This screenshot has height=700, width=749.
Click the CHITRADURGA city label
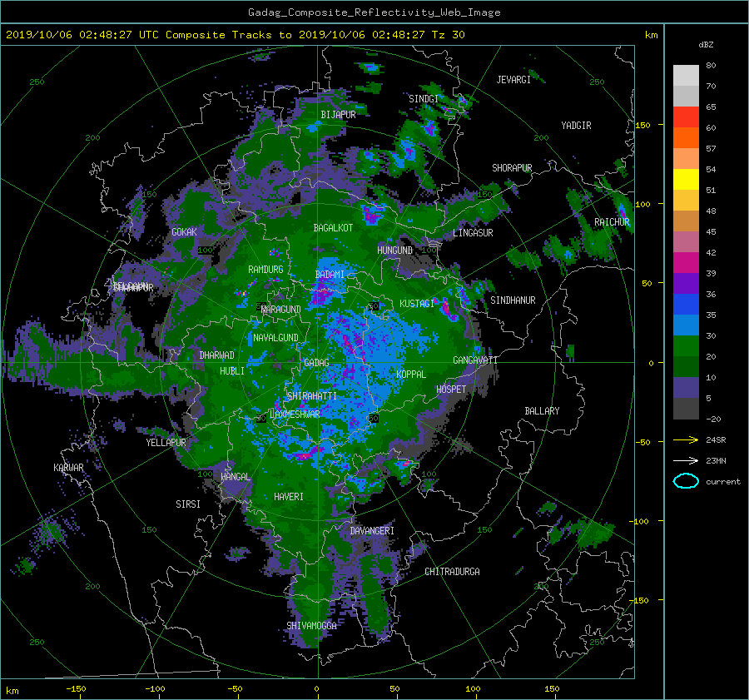point(453,572)
